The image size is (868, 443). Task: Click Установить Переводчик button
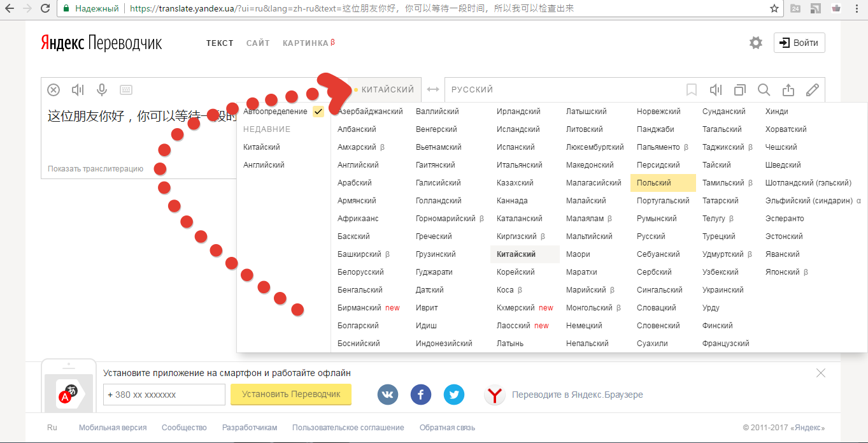tap(291, 395)
